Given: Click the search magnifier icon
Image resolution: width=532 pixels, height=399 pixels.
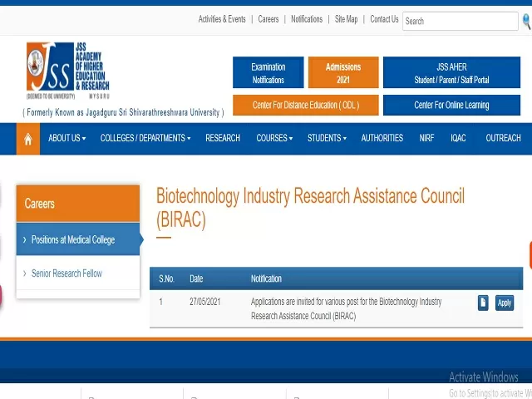Looking at the screenshot, I should 527,21.
